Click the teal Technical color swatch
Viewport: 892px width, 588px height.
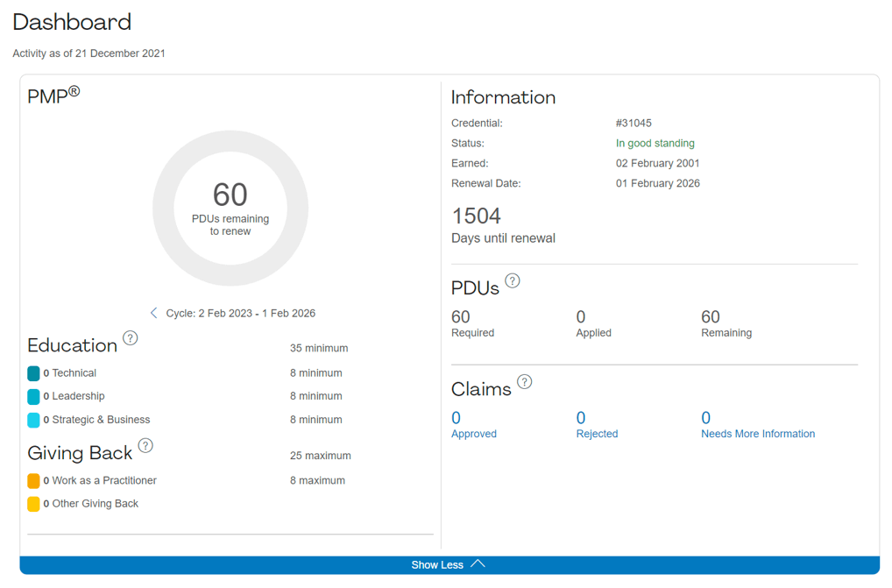coord(33,373)
